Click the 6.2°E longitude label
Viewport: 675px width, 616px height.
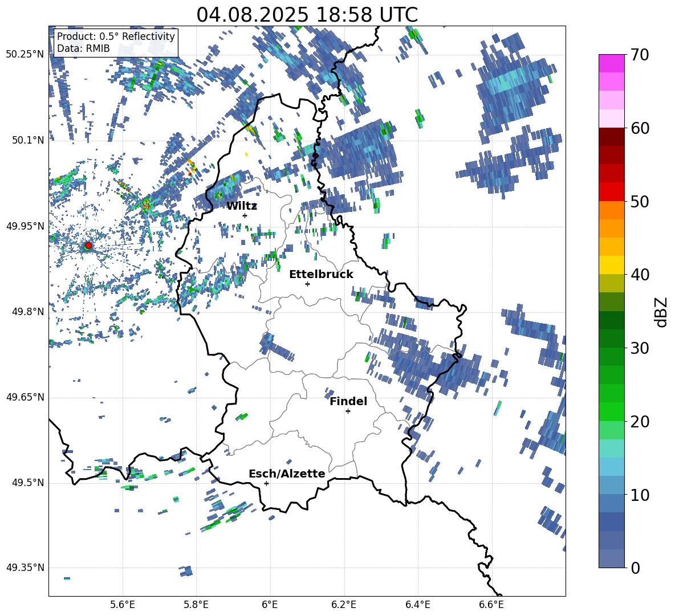coord(344,605)
